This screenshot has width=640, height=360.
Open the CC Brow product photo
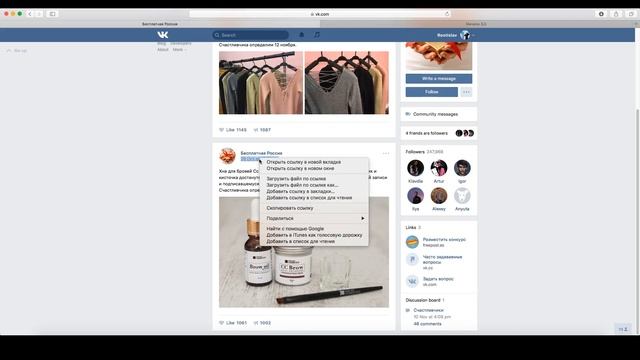coord(304,252)
